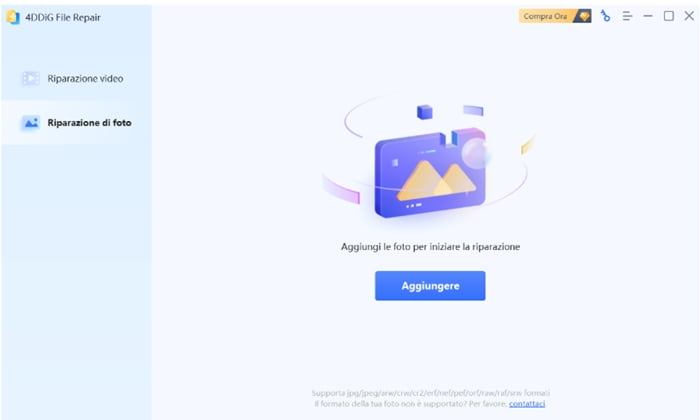Open the Riparazione video tab
The image size is (700, 420).
click(x=77, y=79)
